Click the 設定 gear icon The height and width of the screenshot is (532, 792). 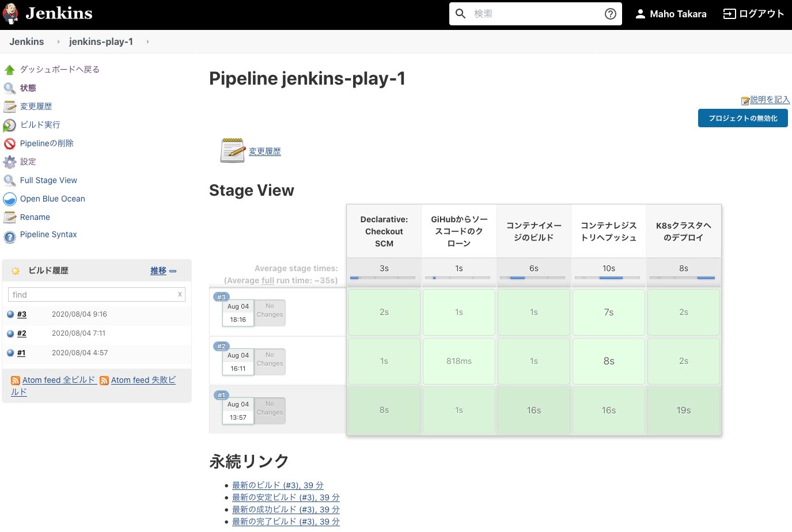point(10,162)
